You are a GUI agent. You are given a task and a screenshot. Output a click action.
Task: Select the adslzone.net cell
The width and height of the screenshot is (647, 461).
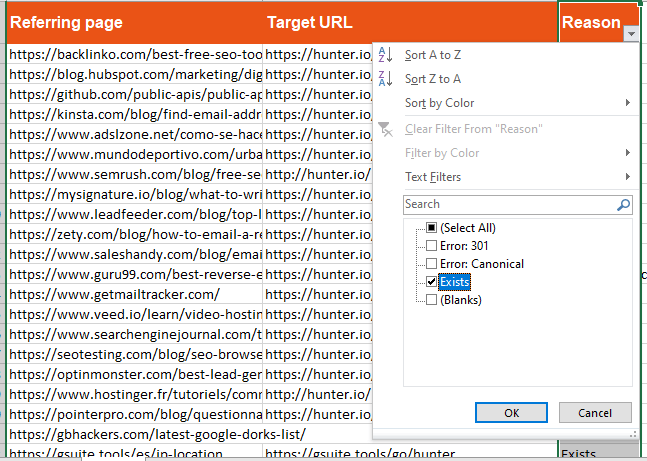135,135
